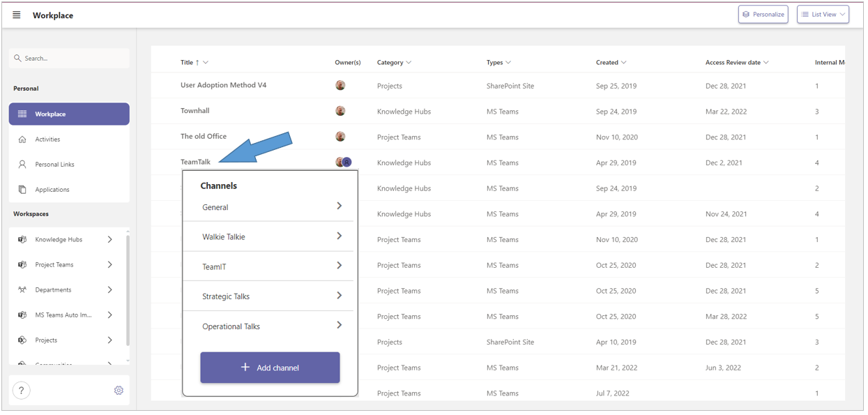Expand Departments workspace chevron
Viewport: 868px width, 415px height.
tap(110, 290)
